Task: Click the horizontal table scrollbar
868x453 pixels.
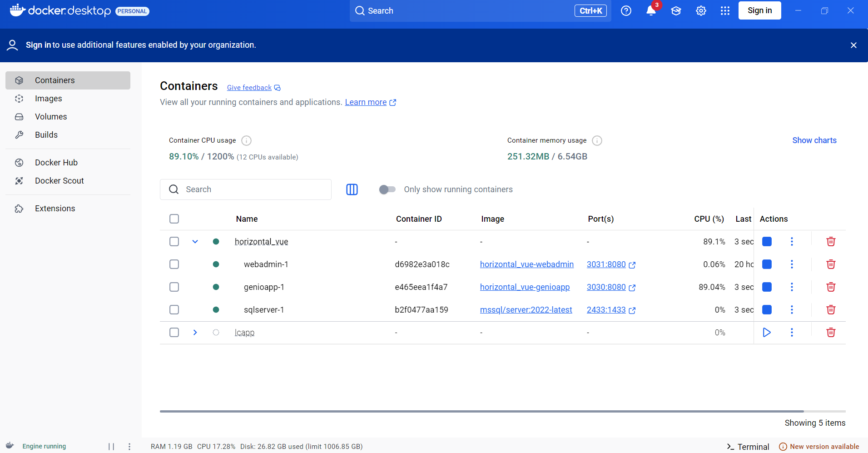Action: (x=481, y=411)
